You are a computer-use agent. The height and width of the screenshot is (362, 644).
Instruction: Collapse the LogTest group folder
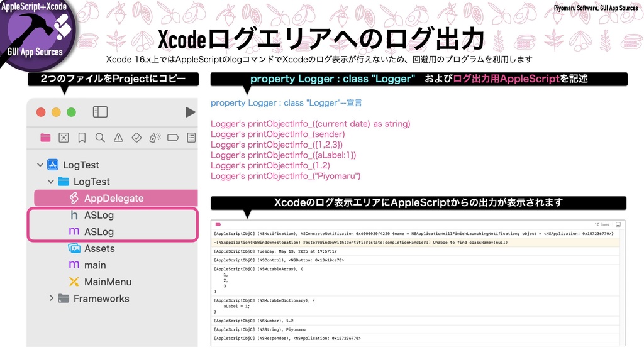click(51, 181)
